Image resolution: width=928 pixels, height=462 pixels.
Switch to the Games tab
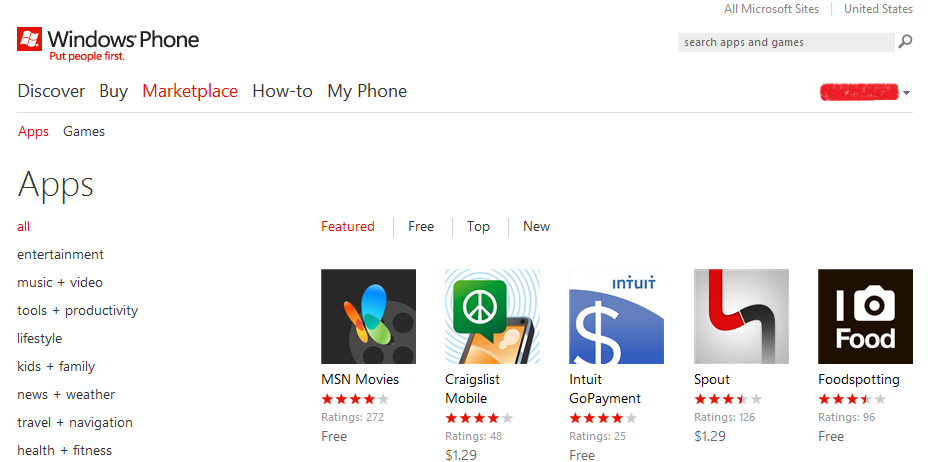84,131
